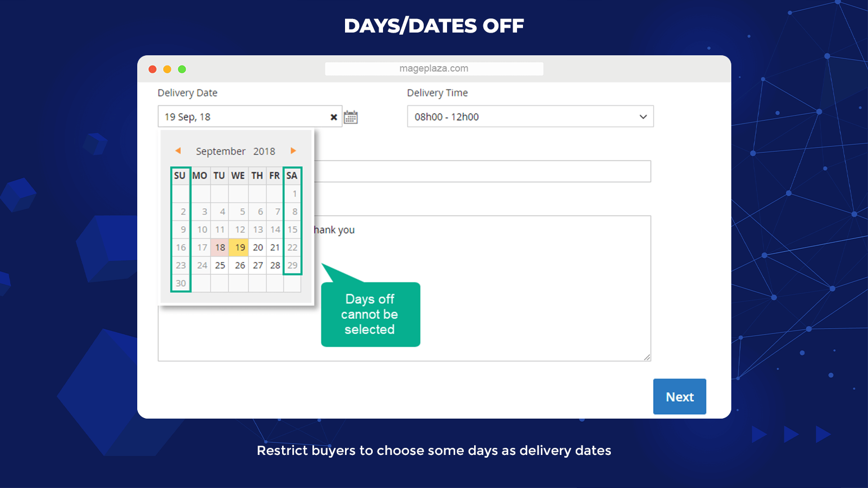
Task: Click the previous month arrow
Action: pos(177,151)
